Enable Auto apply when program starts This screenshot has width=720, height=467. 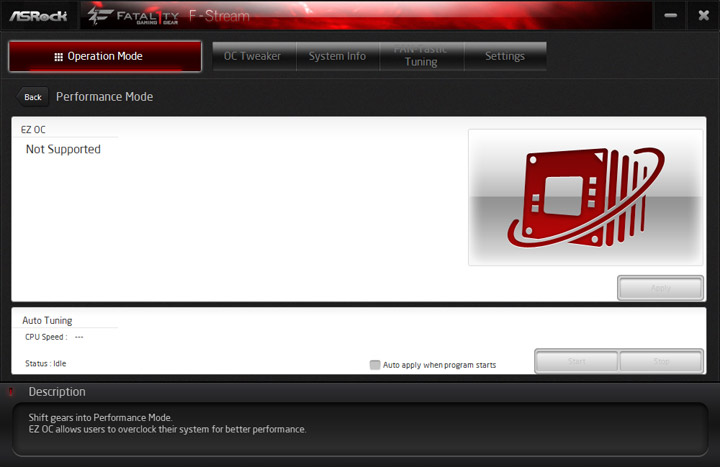pos(375,365)
